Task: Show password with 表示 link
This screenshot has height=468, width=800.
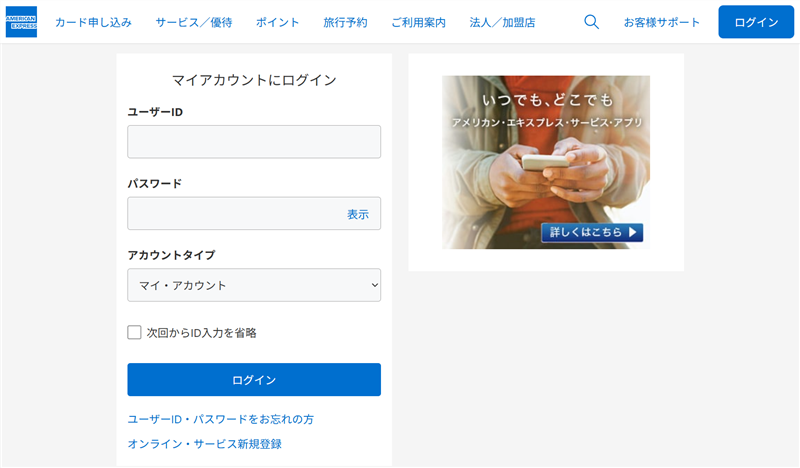Action: pos(358,214)
